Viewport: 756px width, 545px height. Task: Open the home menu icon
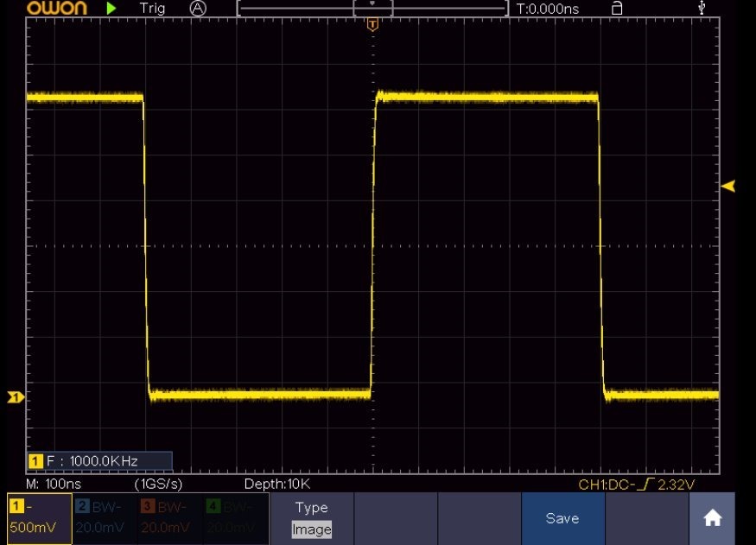(x=712, y=518)
